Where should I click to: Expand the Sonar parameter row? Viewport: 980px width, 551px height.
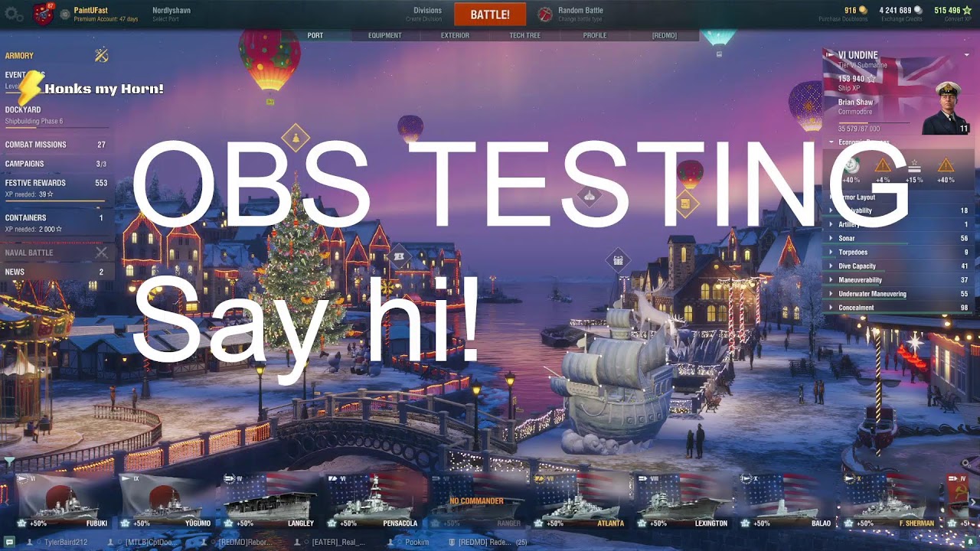point(899,239)
